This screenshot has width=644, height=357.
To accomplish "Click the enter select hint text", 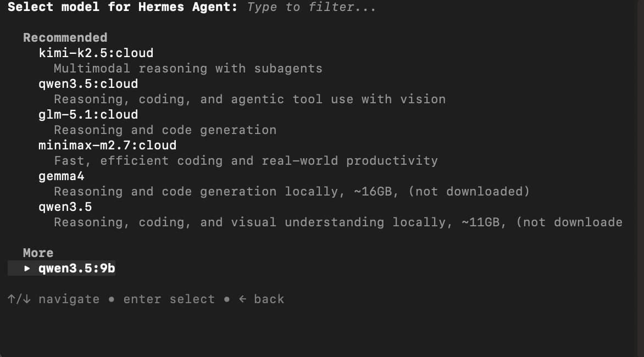I will [x=168, y=299].
